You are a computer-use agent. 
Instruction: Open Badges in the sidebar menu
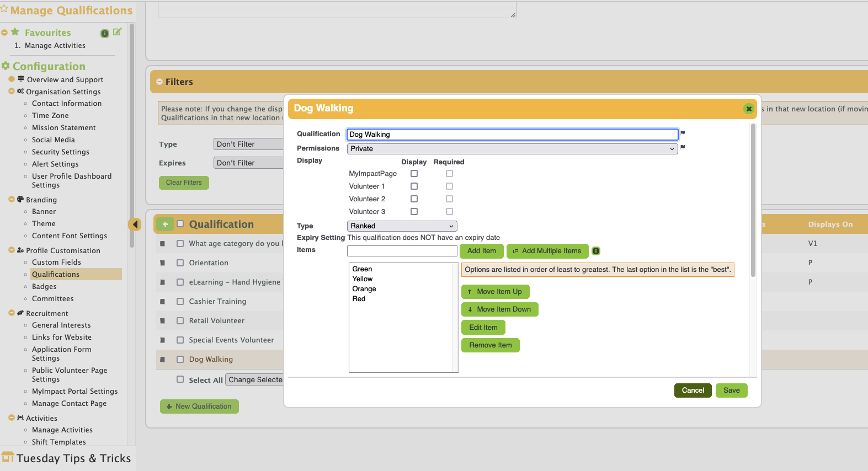pyautogui.click(x=44, y=287)
